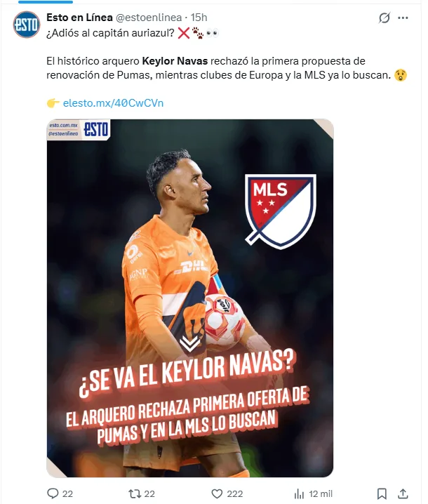Click the Grok explain post icon
The width and height of the screenshot is (428, 504).
(384, 18)
